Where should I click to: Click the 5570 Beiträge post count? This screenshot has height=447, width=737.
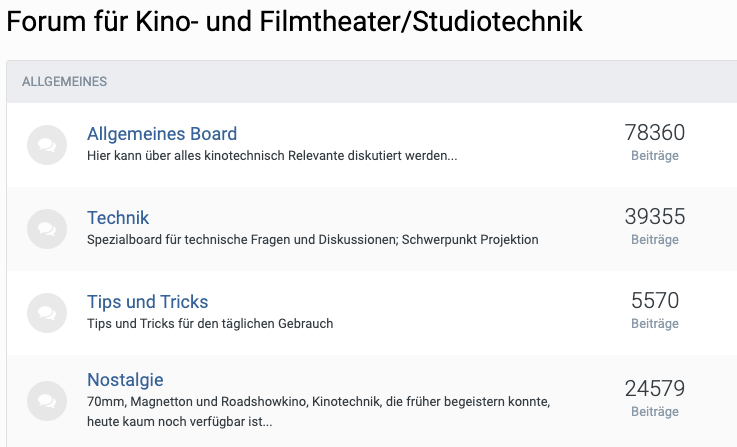tap(655, 310)
